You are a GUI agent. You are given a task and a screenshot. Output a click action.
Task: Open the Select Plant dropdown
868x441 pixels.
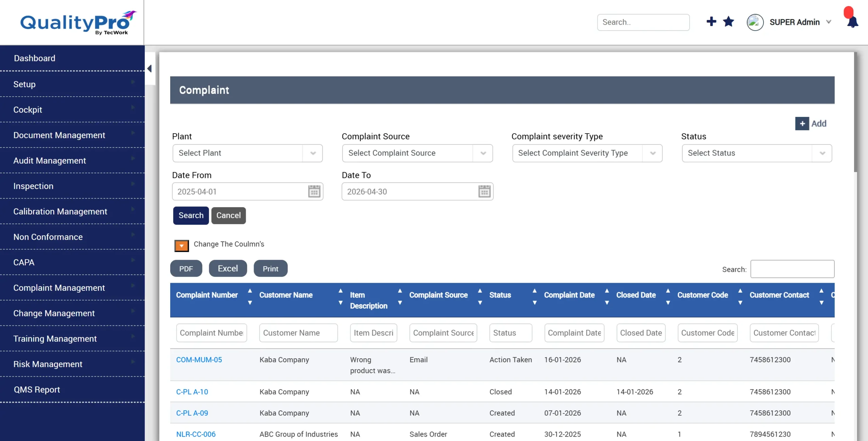click(x=248, y=153)
